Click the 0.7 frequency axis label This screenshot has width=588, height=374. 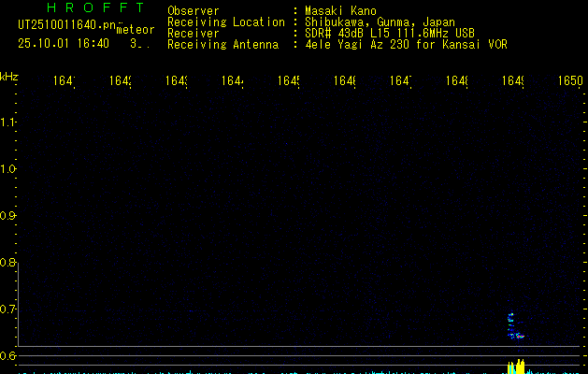pyautogui.click(x=7, y=309)
